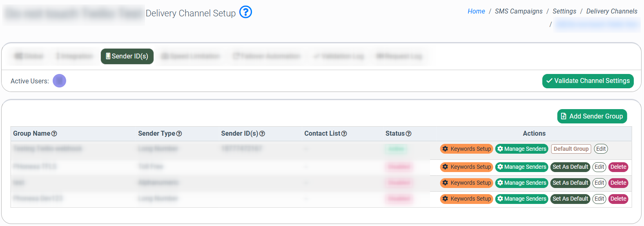This screenshot has width=644, height=226.
Task: Edit the last sender group
Action: 599,199
